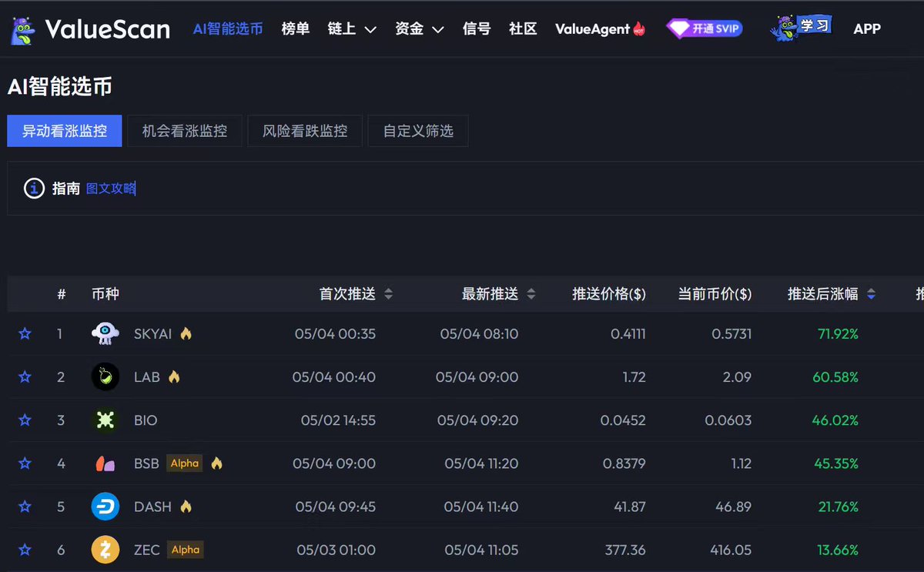Click the 377.36 push price
Image resolution: width=924 pixels, height=572 pixels.
[x=624, y=550]
